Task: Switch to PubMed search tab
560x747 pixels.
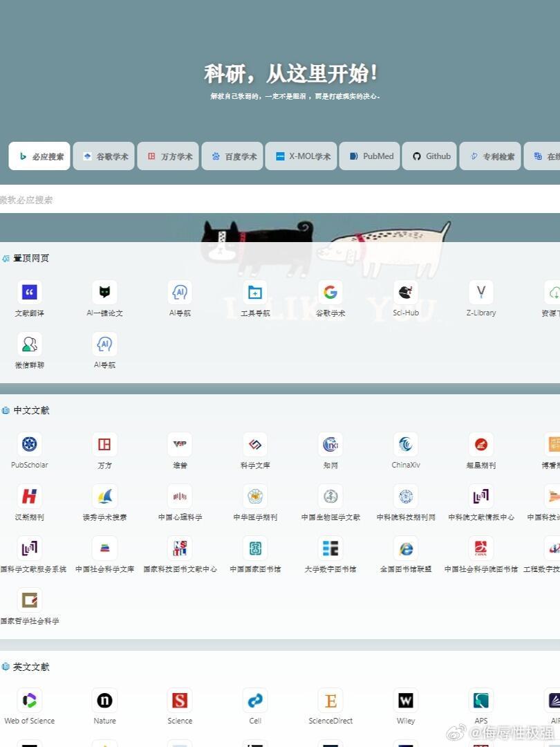Action: tap(369, 156)
